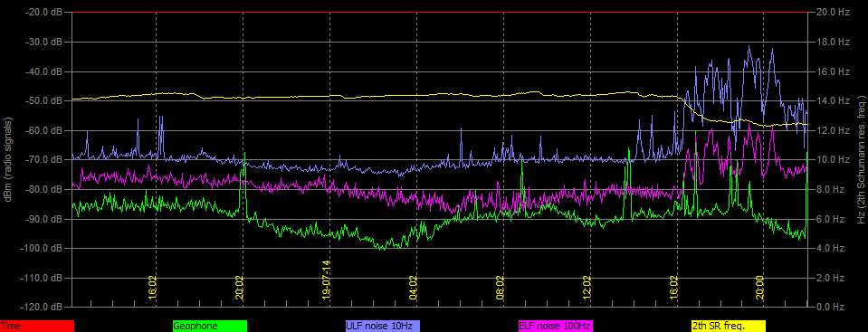The width and height of the screenshot is (868, 332).
Task: Click the dBm (radio signals) axis title
Action: tap(9, 159)
